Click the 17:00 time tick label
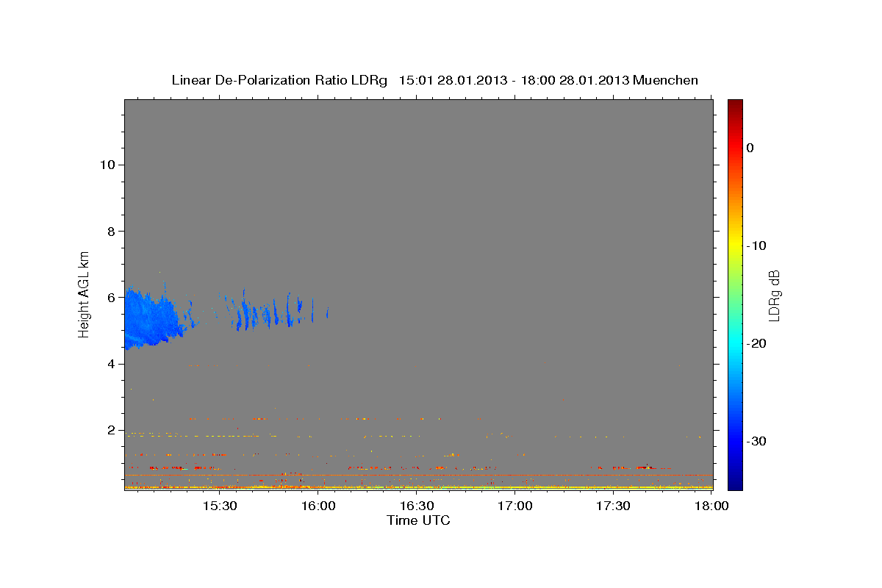Image resolution: width=882 pixels, height=588 pixels. pos(515,506)
